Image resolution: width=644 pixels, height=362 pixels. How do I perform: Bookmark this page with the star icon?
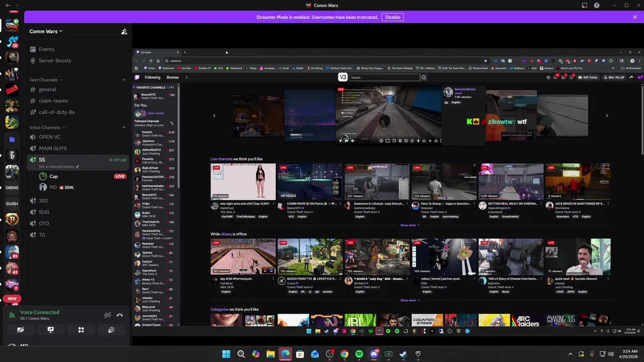pos(486,61)
